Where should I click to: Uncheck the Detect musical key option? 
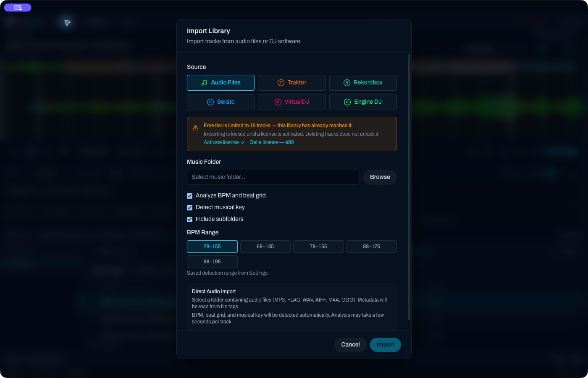click(x=190, y=207)
